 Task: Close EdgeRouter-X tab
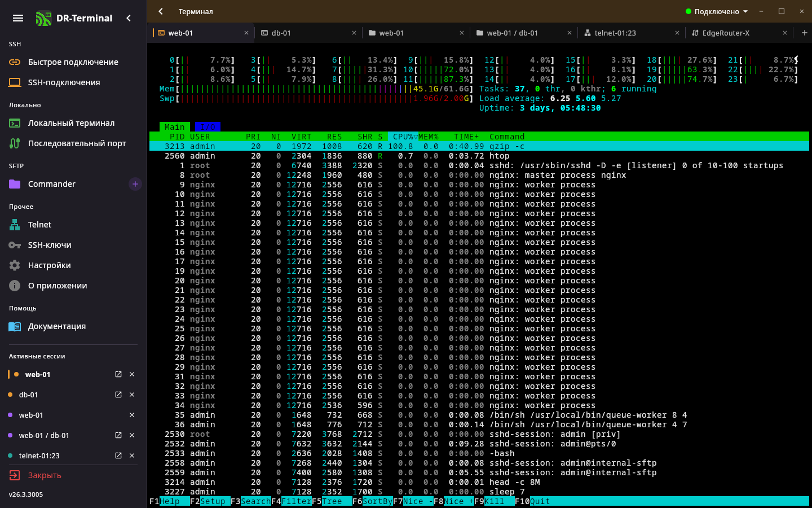[785, 33]
